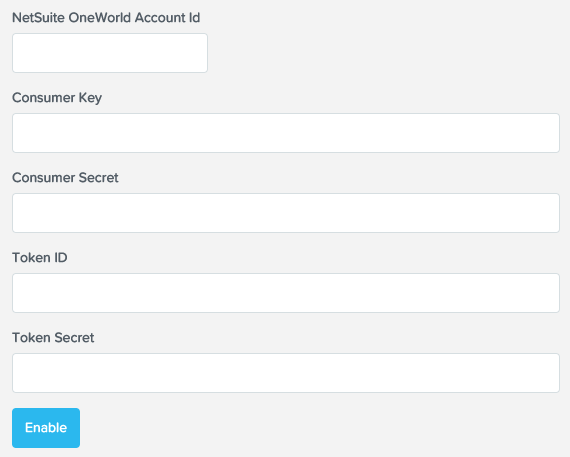Click the 'NetSuite OneWorld Account Id' label
This screenshot has width=570, height=457.
106,17
